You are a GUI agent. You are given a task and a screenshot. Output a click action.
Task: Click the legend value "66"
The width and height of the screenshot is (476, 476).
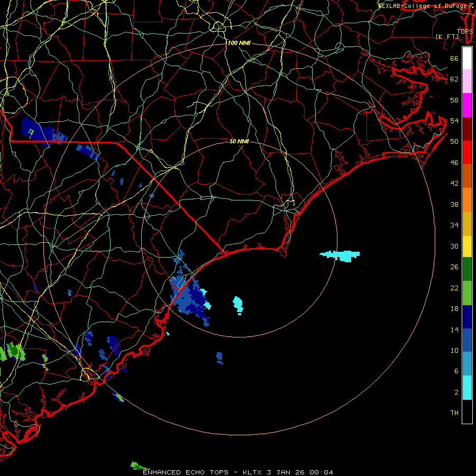(454, 59)
